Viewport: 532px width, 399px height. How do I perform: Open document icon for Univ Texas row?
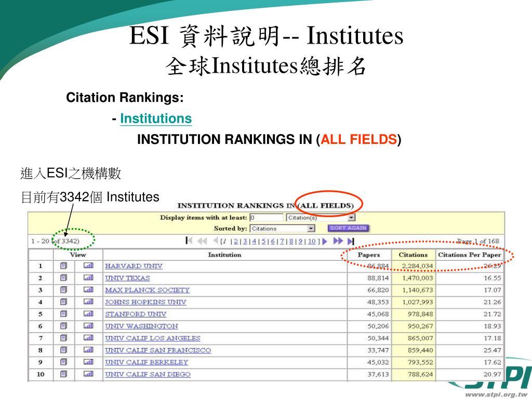[x=63, y=278]
